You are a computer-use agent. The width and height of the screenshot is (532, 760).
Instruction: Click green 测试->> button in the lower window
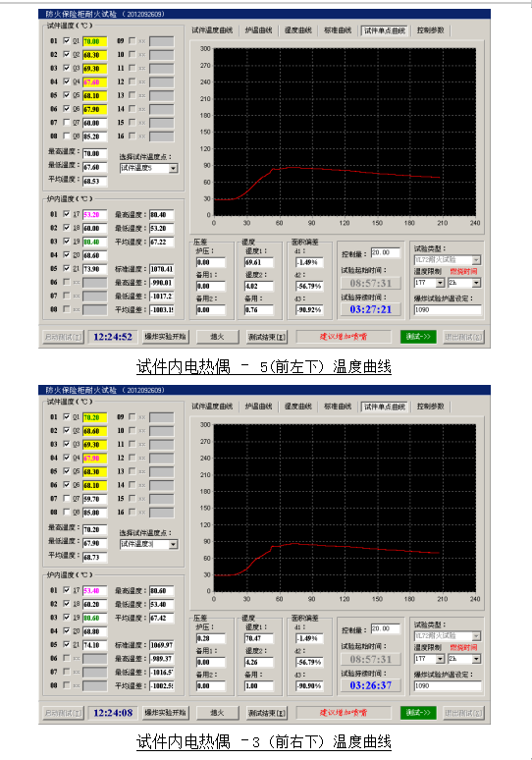tap(418, 713)
